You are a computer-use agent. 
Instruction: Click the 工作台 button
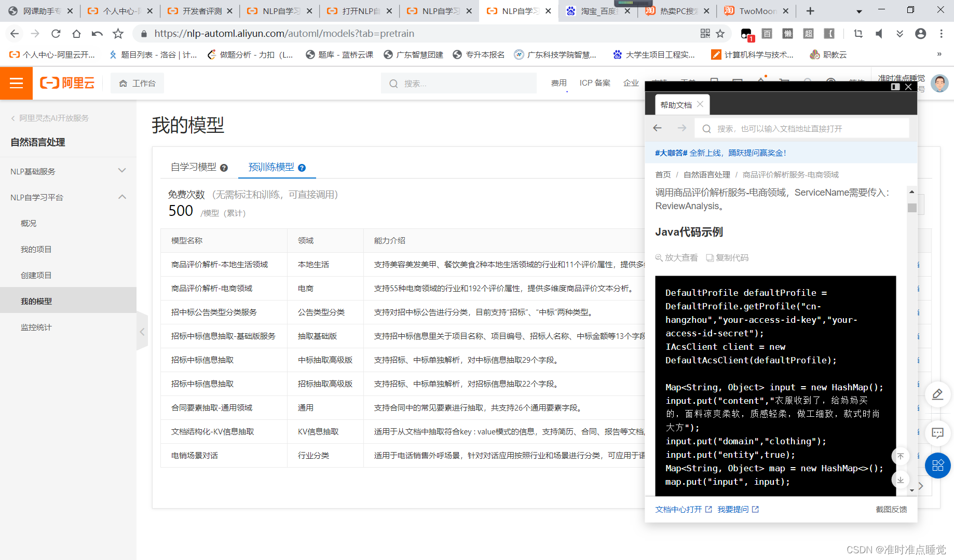pyautogui.click(x=137, y=83)
